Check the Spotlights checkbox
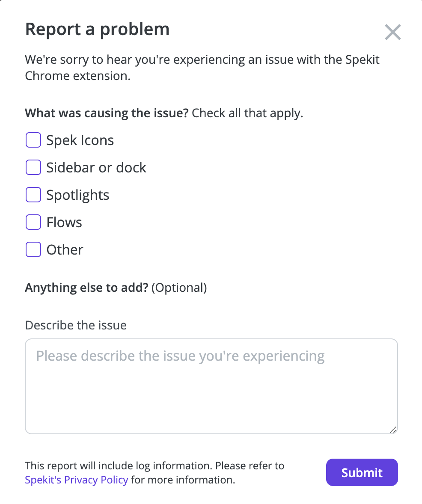Screen dimensions: 422x504 click(x=33, y=195)
